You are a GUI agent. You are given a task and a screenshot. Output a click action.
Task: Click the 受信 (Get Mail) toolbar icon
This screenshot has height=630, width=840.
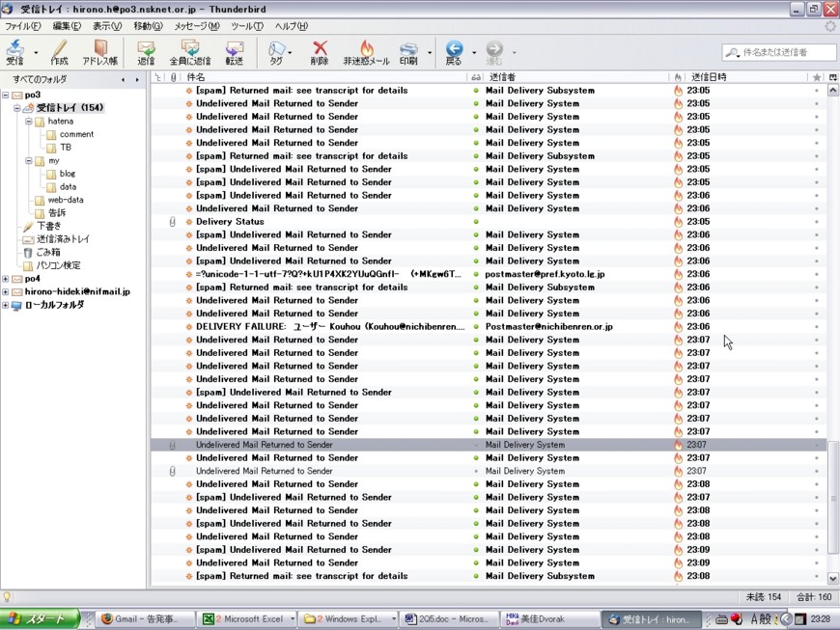coord(15,52)
